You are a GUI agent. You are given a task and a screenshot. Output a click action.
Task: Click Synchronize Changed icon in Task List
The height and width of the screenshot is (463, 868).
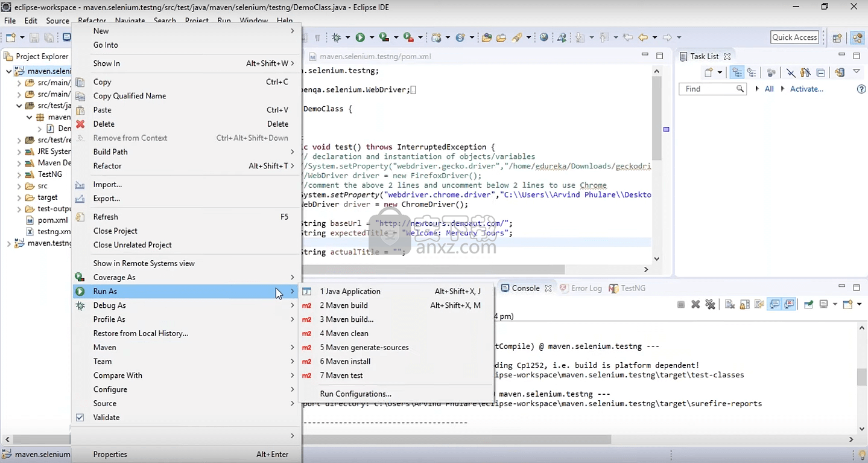[x=840, y=72]
